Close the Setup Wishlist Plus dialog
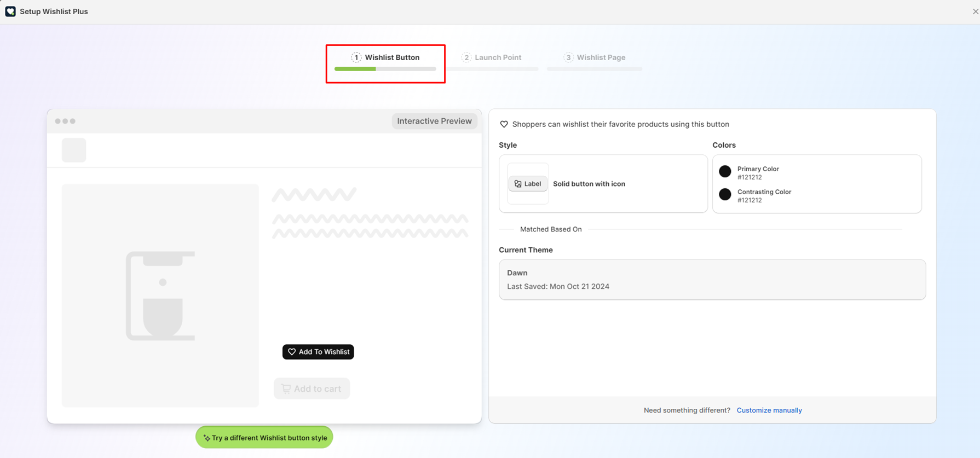 pyautogui.click(x=975, y=11)
